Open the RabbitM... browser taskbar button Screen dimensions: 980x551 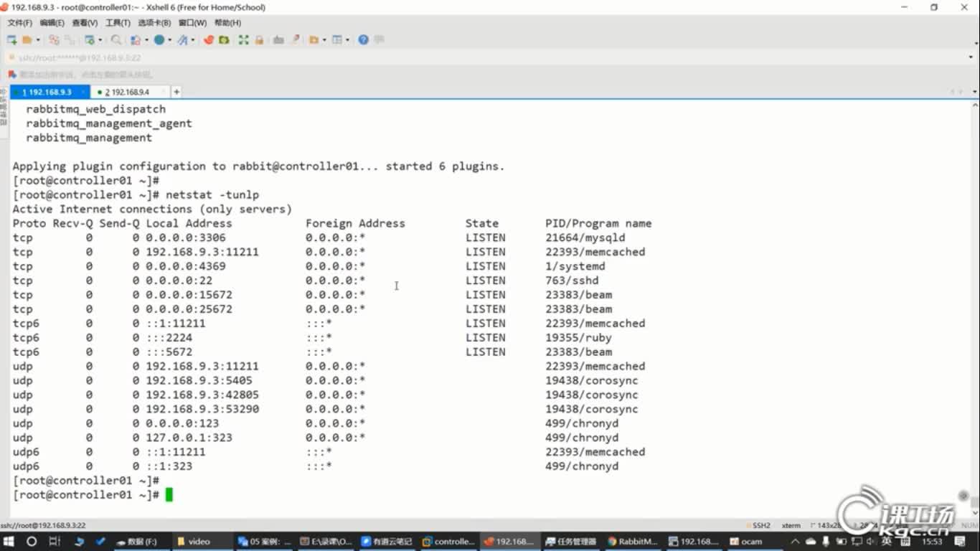pyautogui.click(x=633, y=542)
